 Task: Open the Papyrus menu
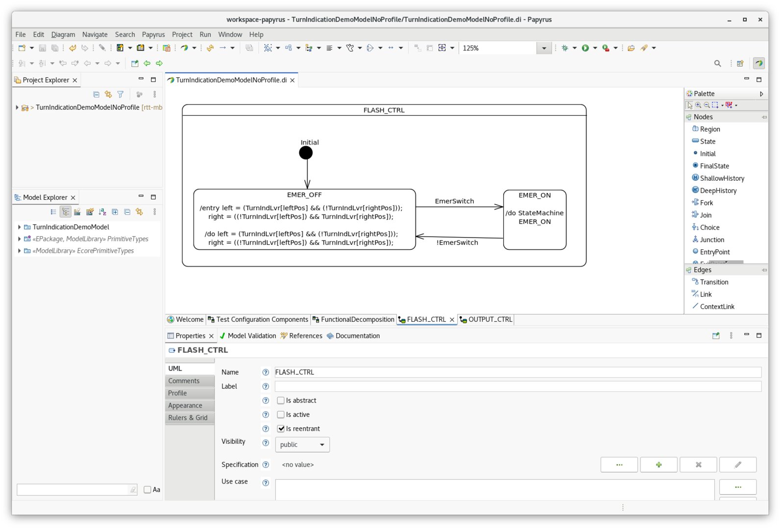(153, 35)
